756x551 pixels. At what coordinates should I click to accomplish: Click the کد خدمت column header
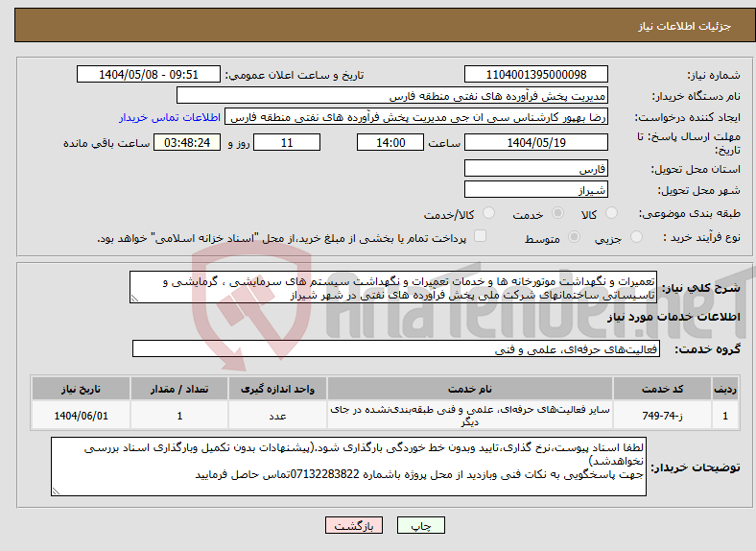(663, 389)
